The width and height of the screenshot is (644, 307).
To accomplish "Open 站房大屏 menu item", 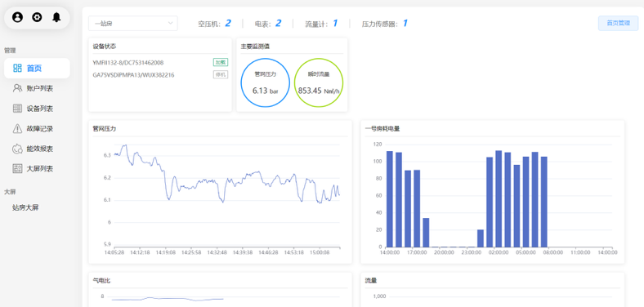I will click(25, 207).
